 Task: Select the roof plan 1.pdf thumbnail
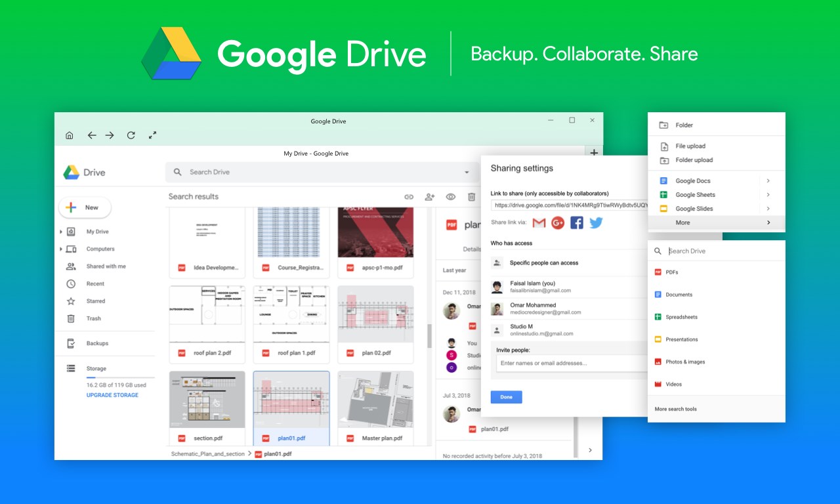(x=291, y=324)
